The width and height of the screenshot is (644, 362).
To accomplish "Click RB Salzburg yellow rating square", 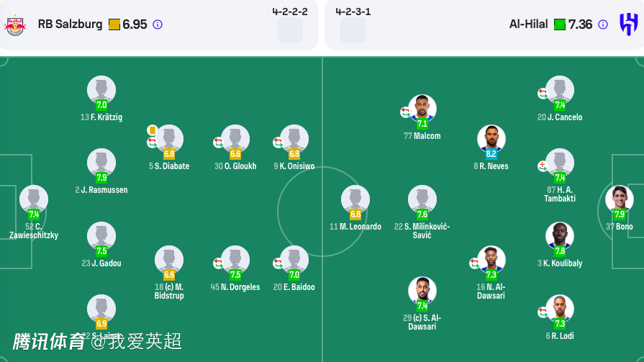I will tap(114, 24).
